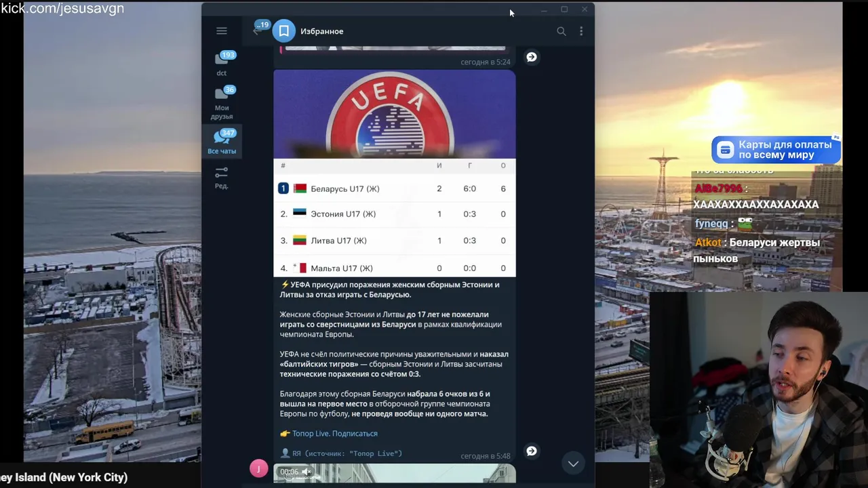The height and width of the screenshot is (488, 868).
Task: Open the Telegram hamburger main menu
Action: [221, 30]
